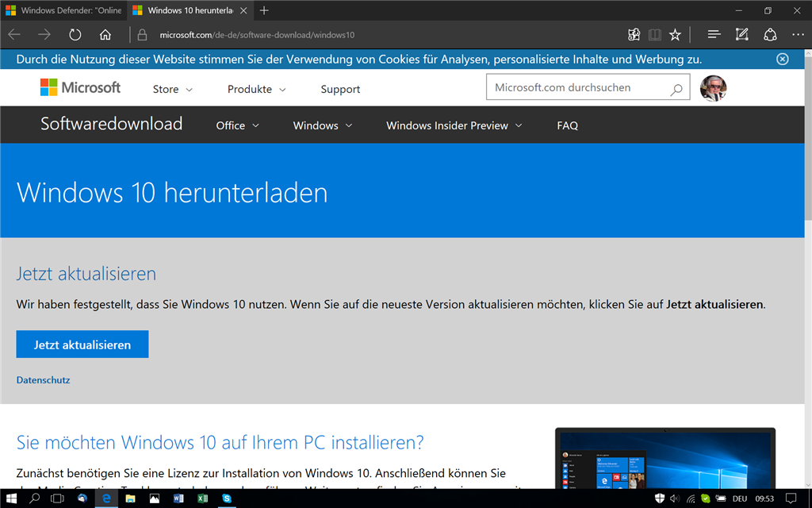Expand the Store dropdown menu

[172, 89]
